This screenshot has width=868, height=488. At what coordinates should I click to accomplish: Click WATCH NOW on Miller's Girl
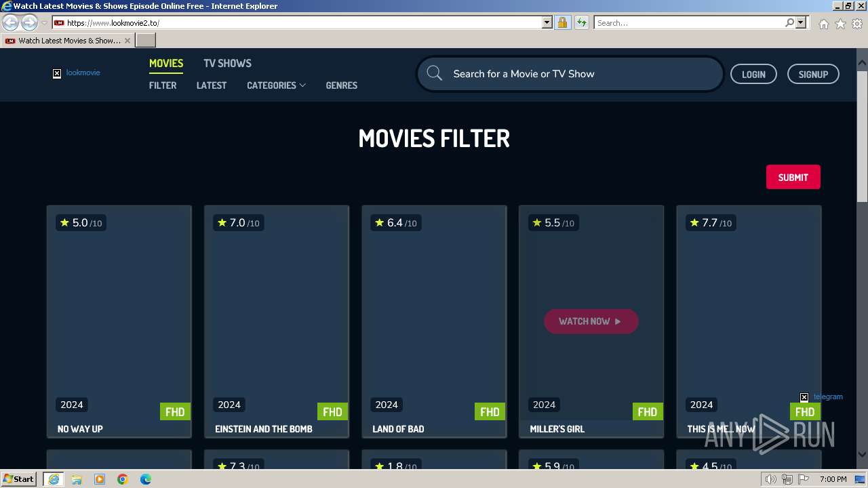coord(591,321)
